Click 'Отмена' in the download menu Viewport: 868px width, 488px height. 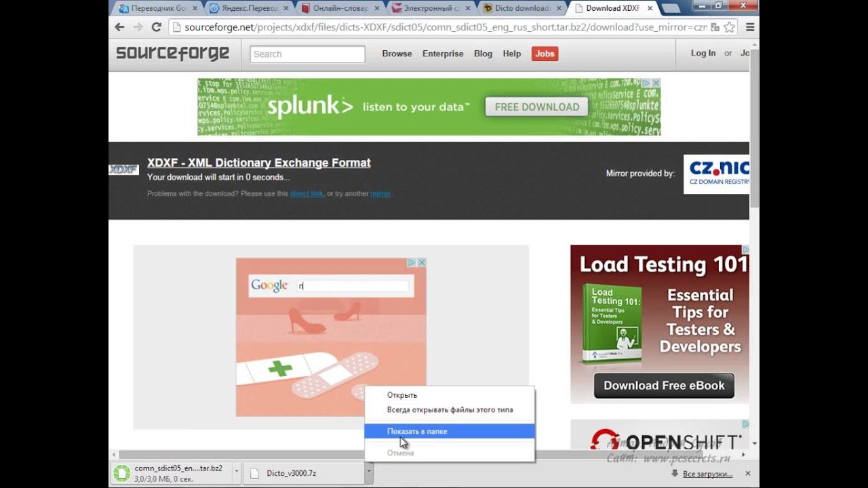(450, 452)
